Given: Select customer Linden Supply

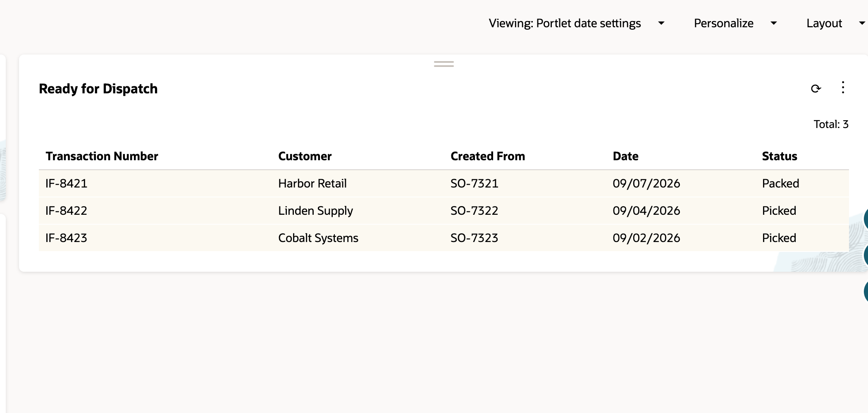Looking at the screenshot, I should point(315,211).
